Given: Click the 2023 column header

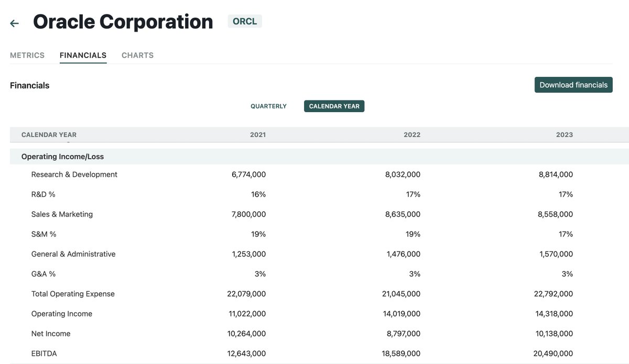Looking at the screenshot, I should tap(565, 135).
